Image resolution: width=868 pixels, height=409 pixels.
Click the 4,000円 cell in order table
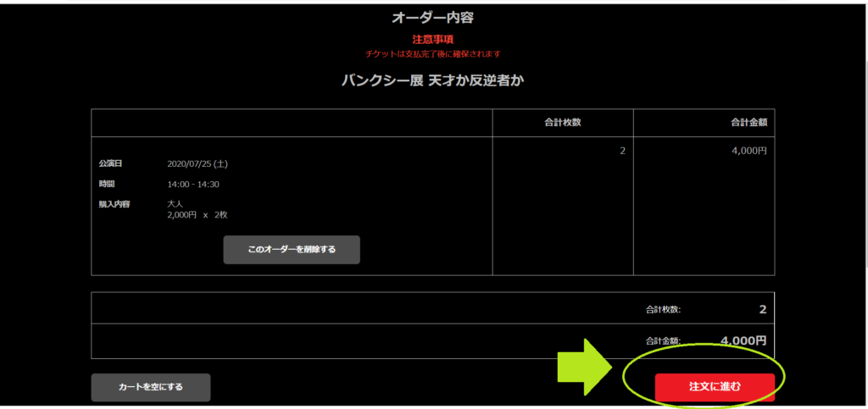(749, 151)
